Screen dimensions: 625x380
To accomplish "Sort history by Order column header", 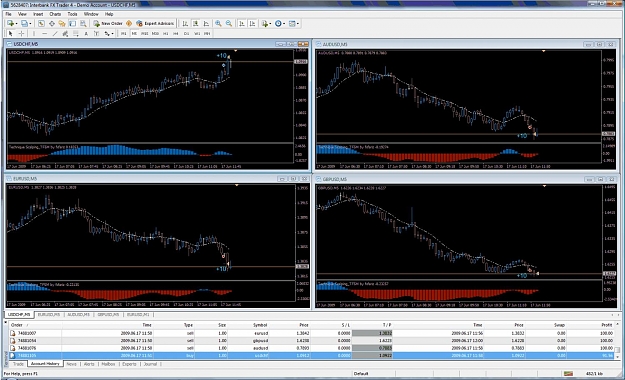I will (x=35, y=325).
